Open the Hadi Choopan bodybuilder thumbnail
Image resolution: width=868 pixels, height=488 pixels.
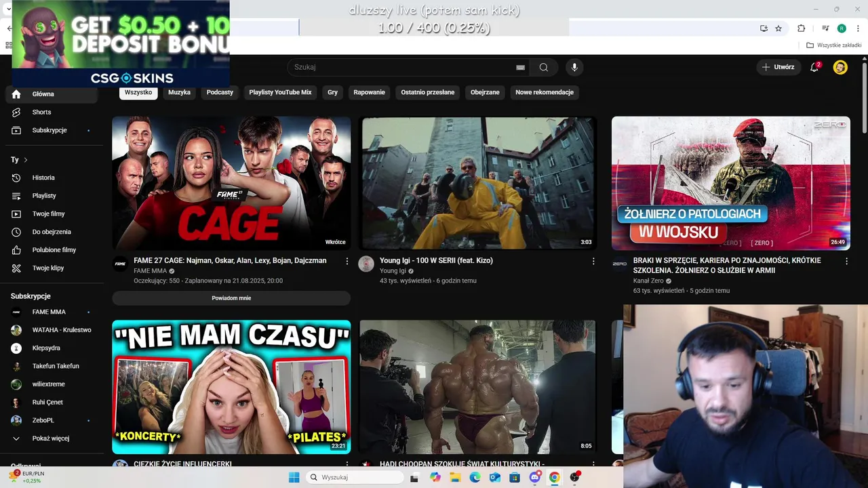(x=478, y=387)
